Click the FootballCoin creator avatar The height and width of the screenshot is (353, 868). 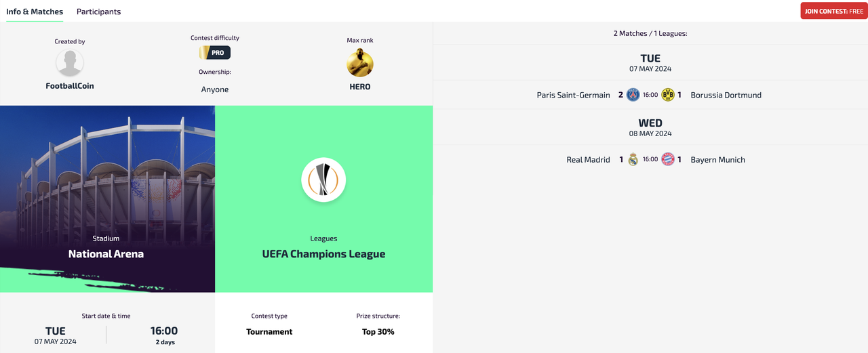[x=70, y=63]
